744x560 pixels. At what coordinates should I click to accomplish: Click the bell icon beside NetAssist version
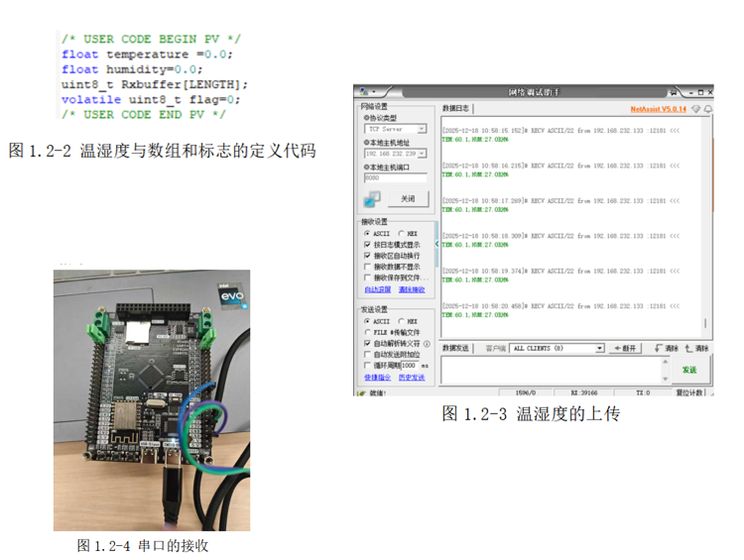pos(707,108)
